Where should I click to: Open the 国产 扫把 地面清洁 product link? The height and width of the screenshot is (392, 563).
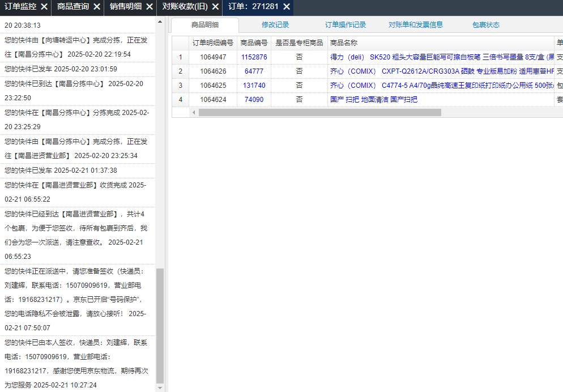(374, 100)
